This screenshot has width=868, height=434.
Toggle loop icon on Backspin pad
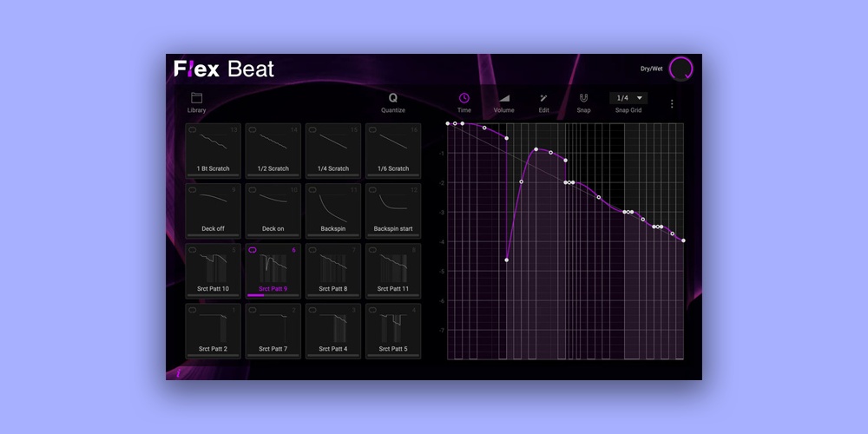coord(312,189)
